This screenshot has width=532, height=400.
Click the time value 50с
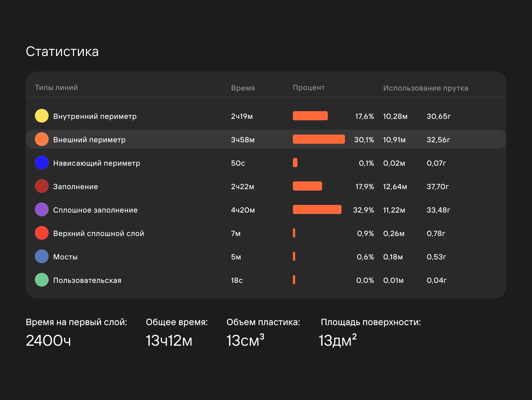point(238,163)
